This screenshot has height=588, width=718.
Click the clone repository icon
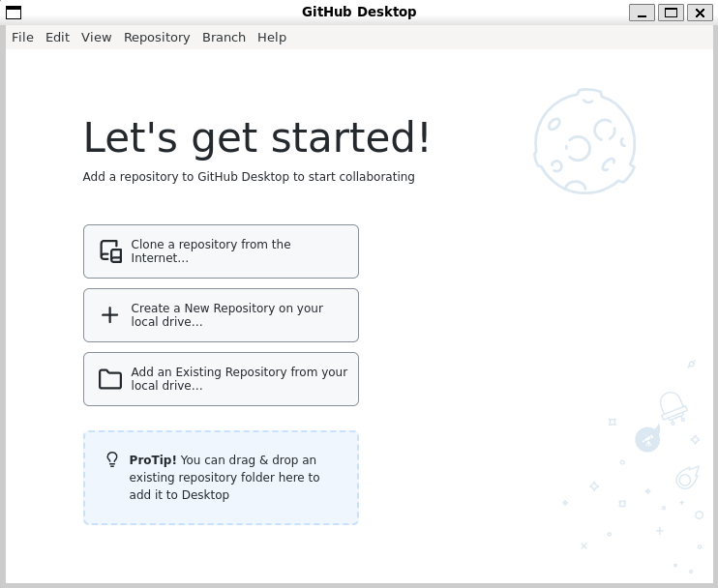[x=111, y=251]
